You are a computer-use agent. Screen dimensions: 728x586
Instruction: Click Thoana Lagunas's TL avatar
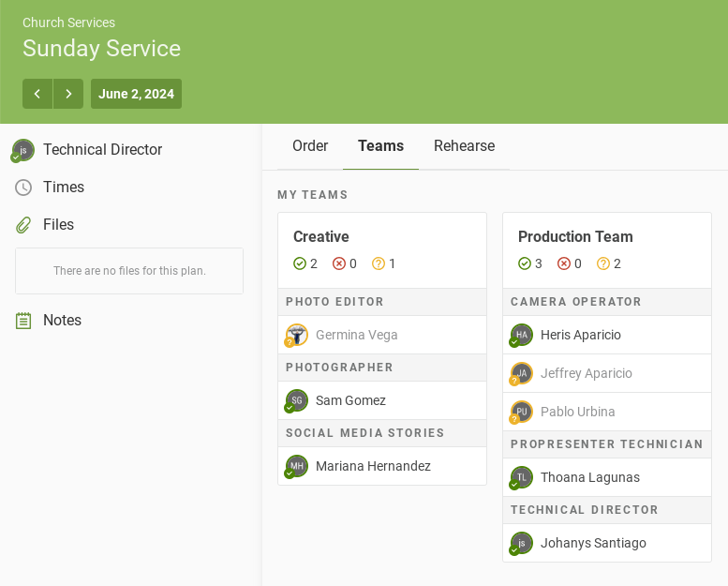pyautogui.click(x=522, y=477)
